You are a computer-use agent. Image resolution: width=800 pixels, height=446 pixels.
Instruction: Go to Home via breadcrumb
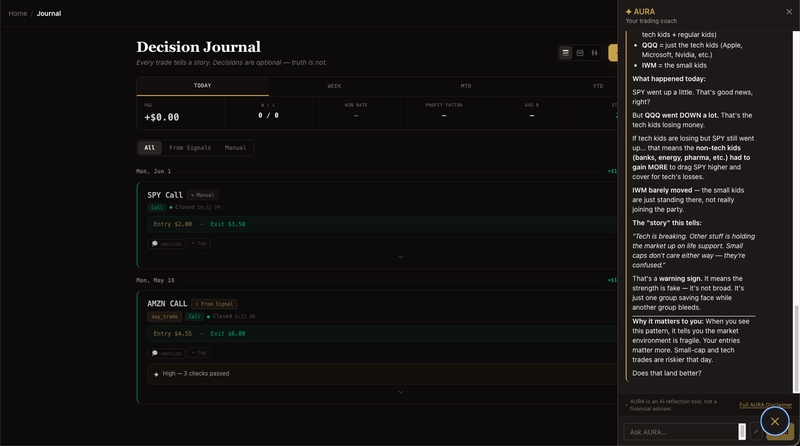[18, 13]
